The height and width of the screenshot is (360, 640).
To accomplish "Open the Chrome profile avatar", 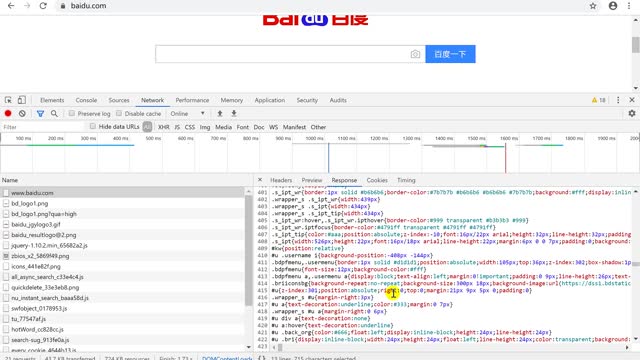I will click(613, 6).
